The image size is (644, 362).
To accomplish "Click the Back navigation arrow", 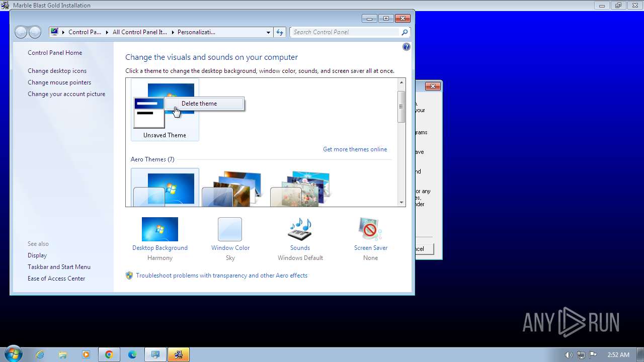I will (21, 32).
